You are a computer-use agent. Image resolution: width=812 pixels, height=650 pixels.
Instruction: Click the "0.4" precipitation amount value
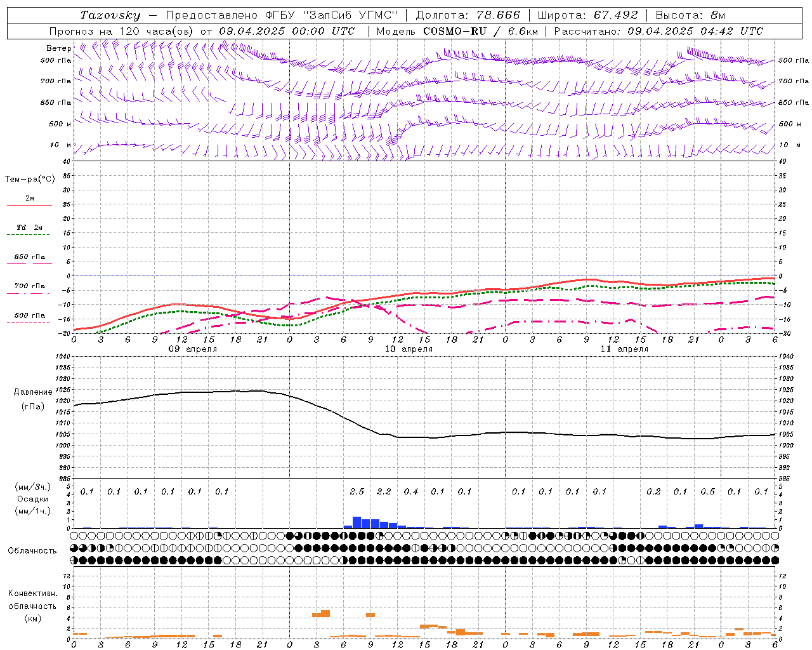point(411,491)
